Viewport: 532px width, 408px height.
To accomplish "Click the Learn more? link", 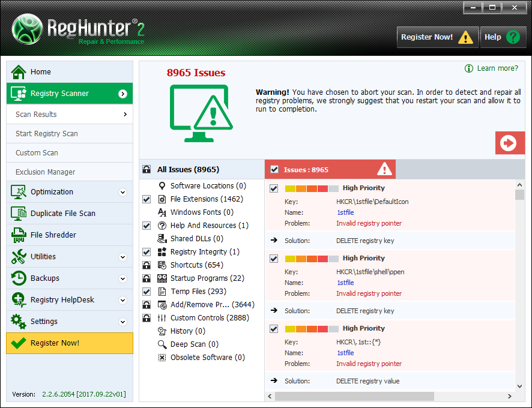I will (x=497, y=68).
